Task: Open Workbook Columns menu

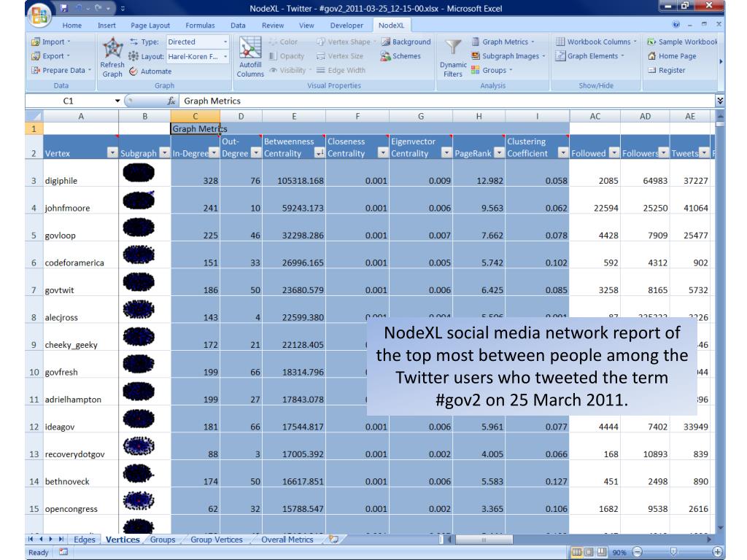Action: click(597, 42)
